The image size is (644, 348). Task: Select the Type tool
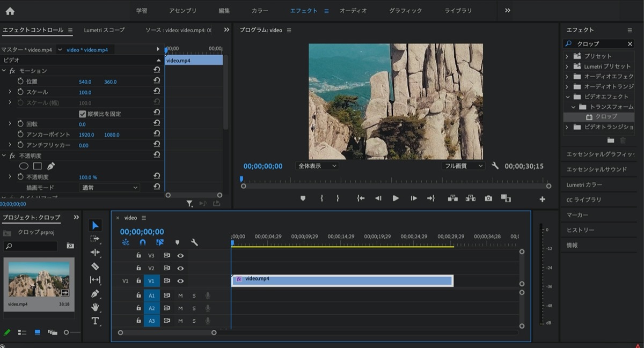point(95,321)
